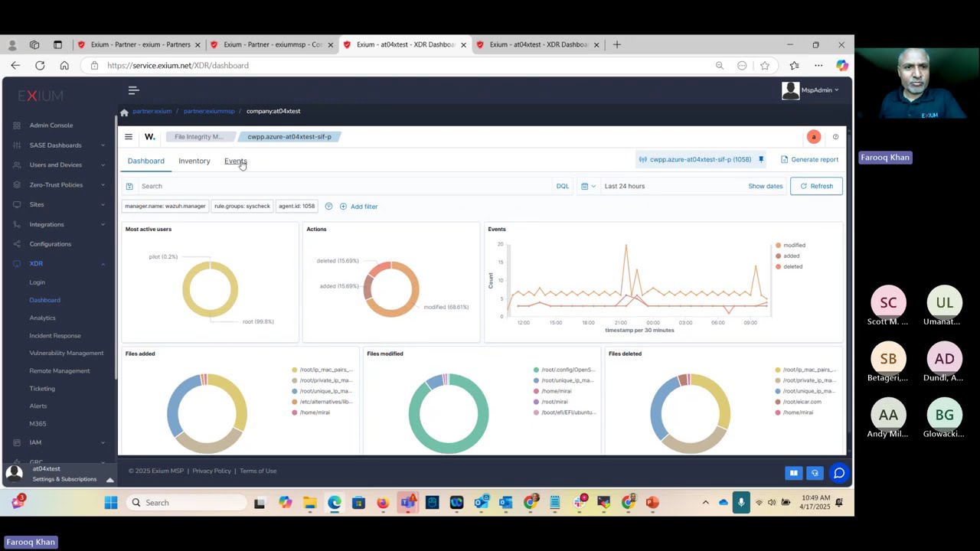The height and width of the screenshot is (551, 980).
Task: Open File Explorer from the taskbar
Action: point(309,503)
